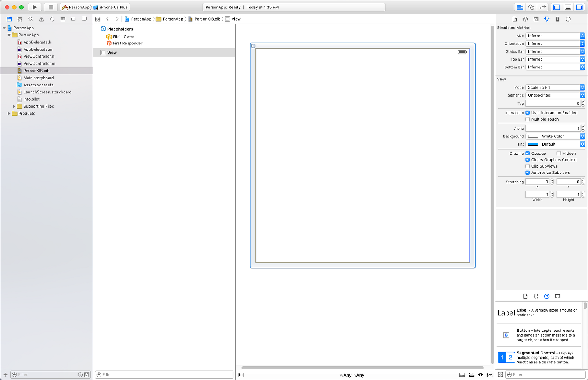
Task: Open the Bottom Bar dropdown
Action: click(x=555, y=67)
